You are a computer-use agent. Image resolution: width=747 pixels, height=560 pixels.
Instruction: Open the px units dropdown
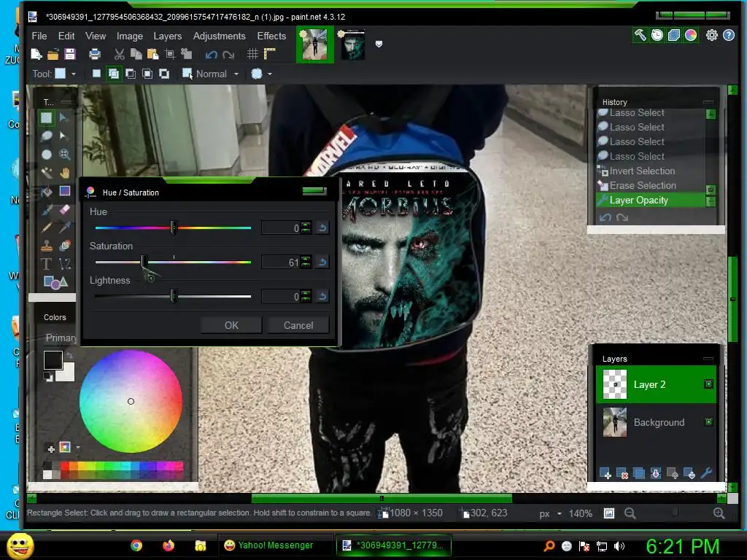(x=550, y=513)
